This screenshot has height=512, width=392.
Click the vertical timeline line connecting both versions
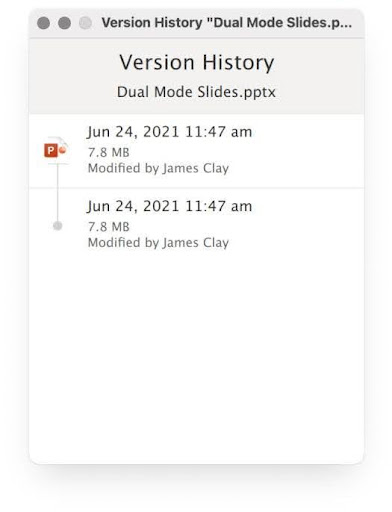pos(57,193)
